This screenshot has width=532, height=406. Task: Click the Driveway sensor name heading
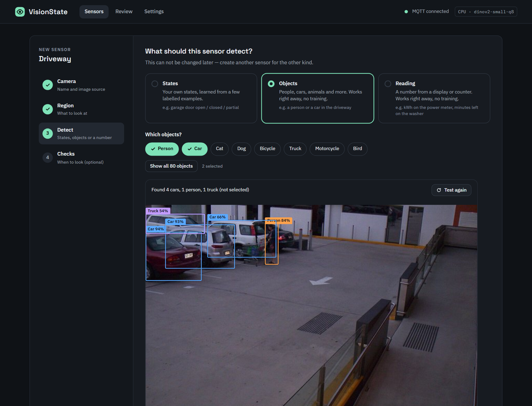click(55, 59)
